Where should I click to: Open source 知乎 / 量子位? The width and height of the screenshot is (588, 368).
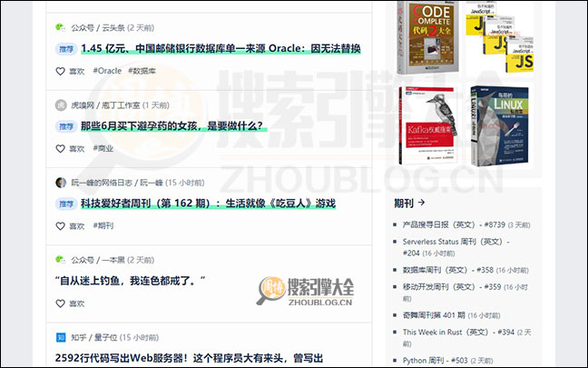click(94, 337)
